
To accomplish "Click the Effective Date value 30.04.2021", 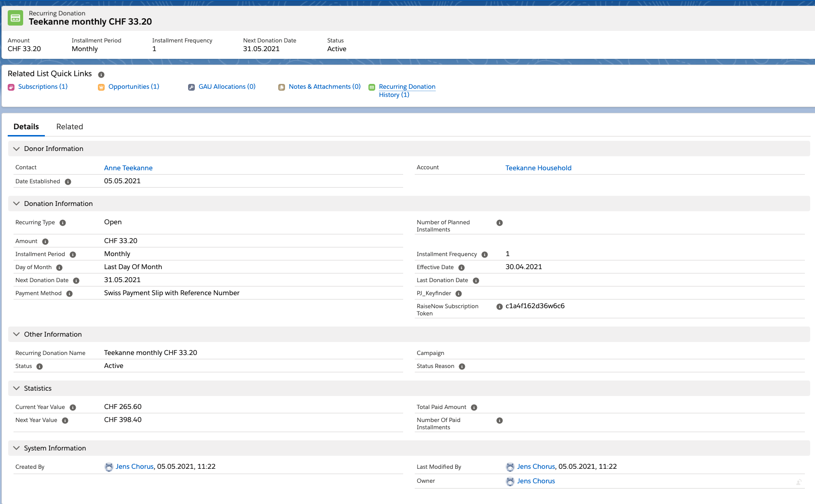I will pyautogui.click(x=524, y=267).
